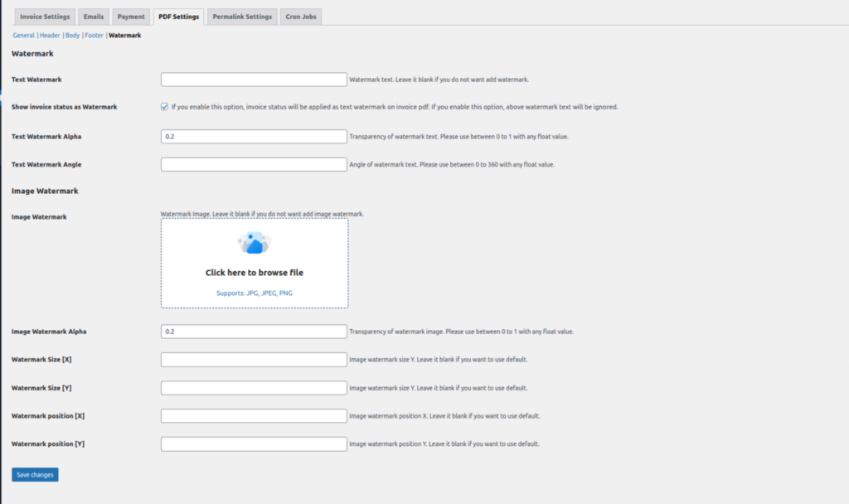Switch to the Payment tab
The width and height of the screenshot is (849, 504).
click(x=130, y=16)
